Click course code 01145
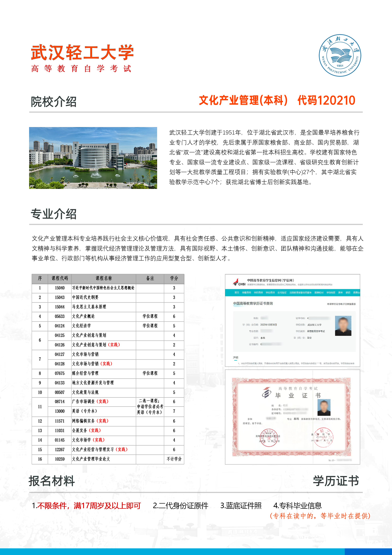392x555 pixels. click(x=60, y=440)
